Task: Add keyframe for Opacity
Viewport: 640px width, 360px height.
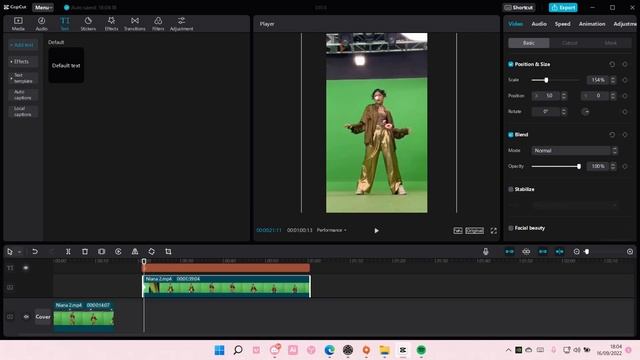Action: 625,166
